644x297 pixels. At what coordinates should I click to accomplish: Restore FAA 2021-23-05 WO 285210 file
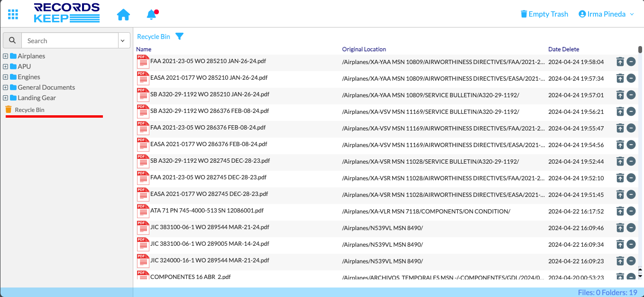[x=620, y=62]
